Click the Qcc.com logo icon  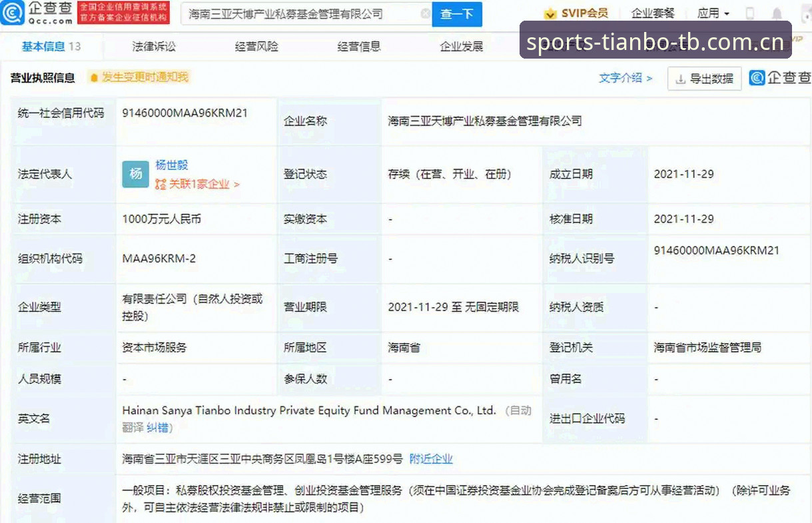[x=13, y=12]
